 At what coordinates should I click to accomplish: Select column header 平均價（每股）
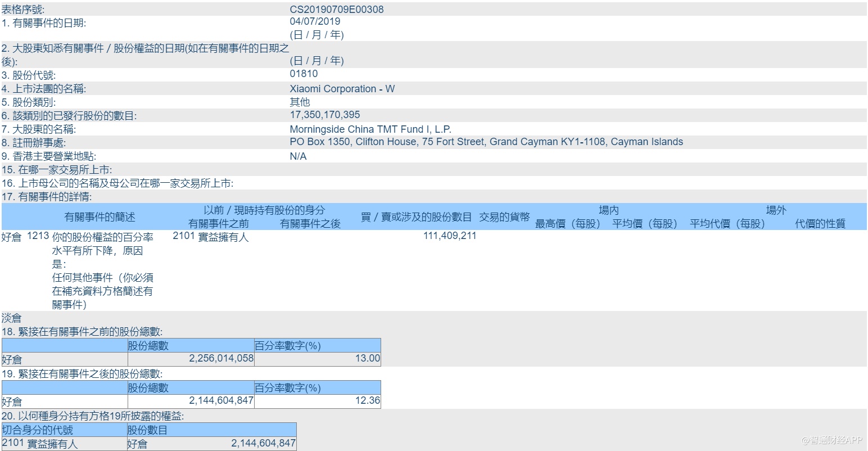pyautogui.click(x=645, y=224)
